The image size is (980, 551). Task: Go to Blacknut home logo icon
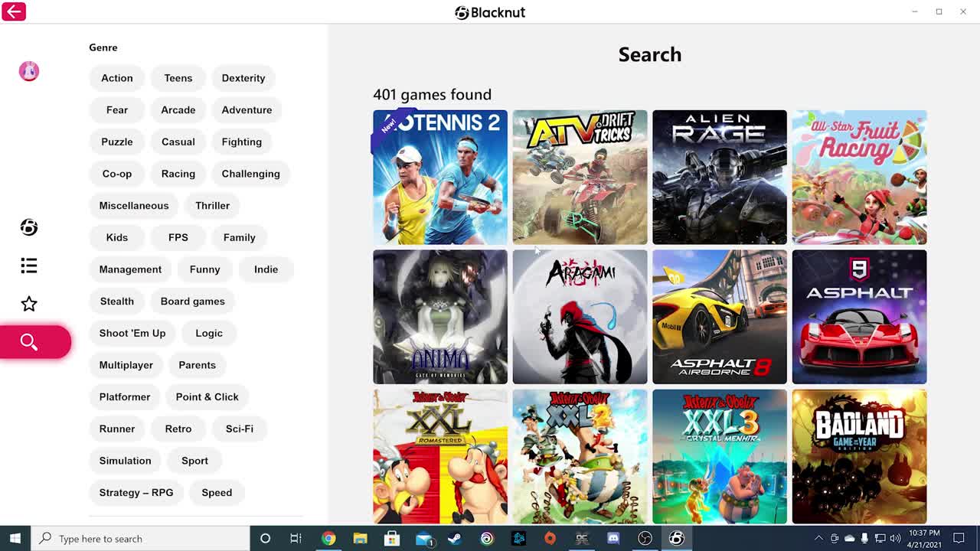pyautogui.click(x=29, y=227)
